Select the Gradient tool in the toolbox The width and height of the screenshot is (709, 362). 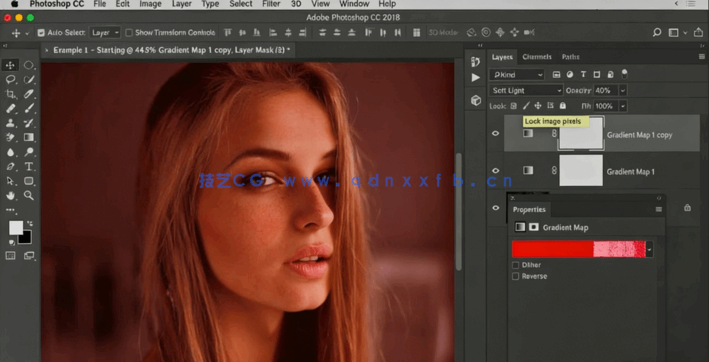click(x=29, y=137)
